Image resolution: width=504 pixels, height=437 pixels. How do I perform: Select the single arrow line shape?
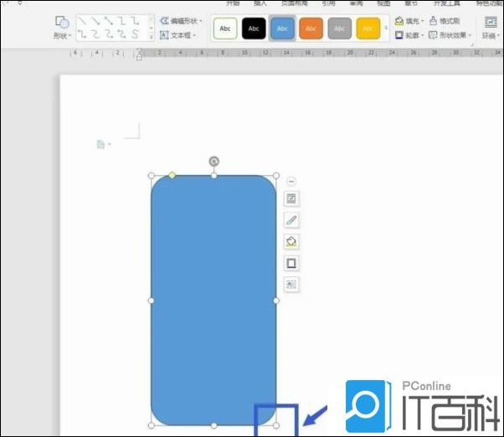(x=95, y=22)
